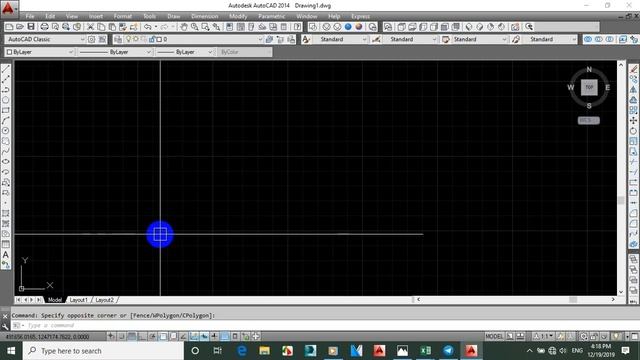Open the Dimension menu
This screenshot has width=640, height=360.
pyautogui.click(x=204, y=16)
